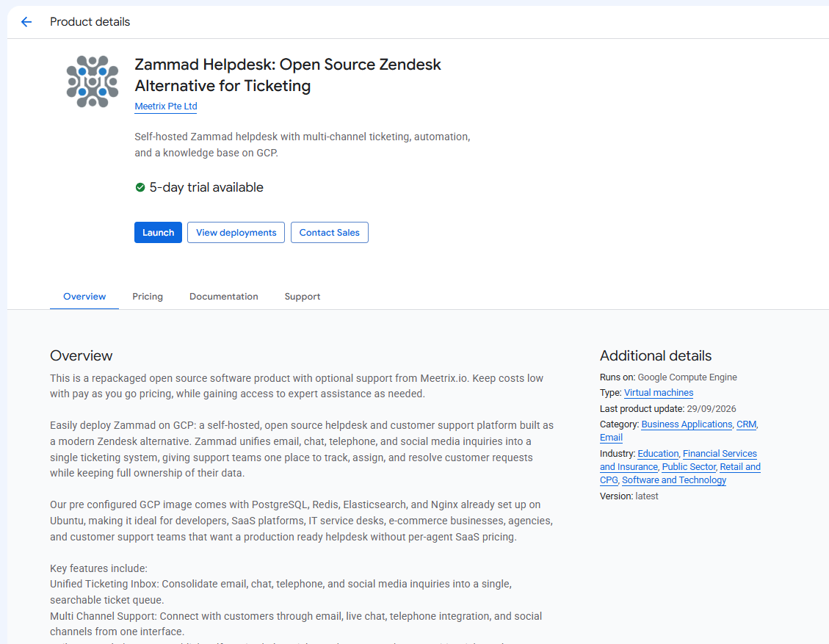The width and height of the screenshot is (829, 644).
Task: Click the Runs on Google Compute Engine text
Action: pyautogui.click(x=668, y=377)
